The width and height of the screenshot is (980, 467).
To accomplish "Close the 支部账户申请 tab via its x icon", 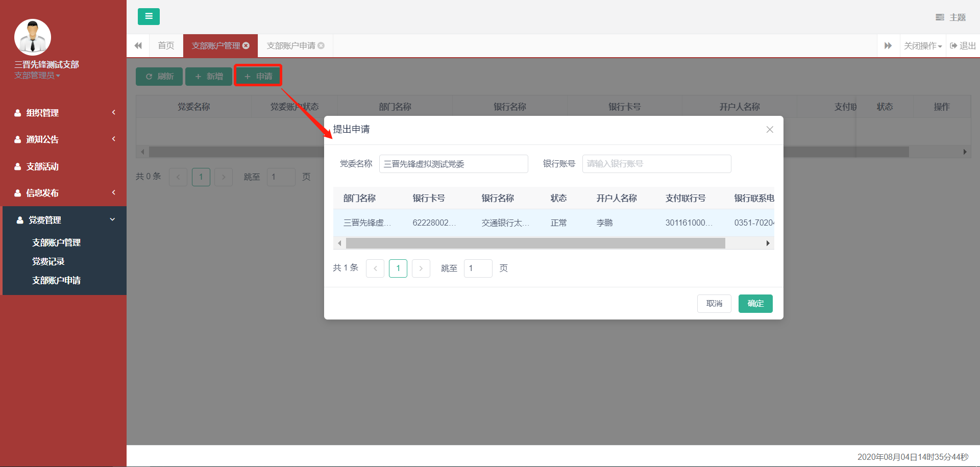I will point(321,45).
